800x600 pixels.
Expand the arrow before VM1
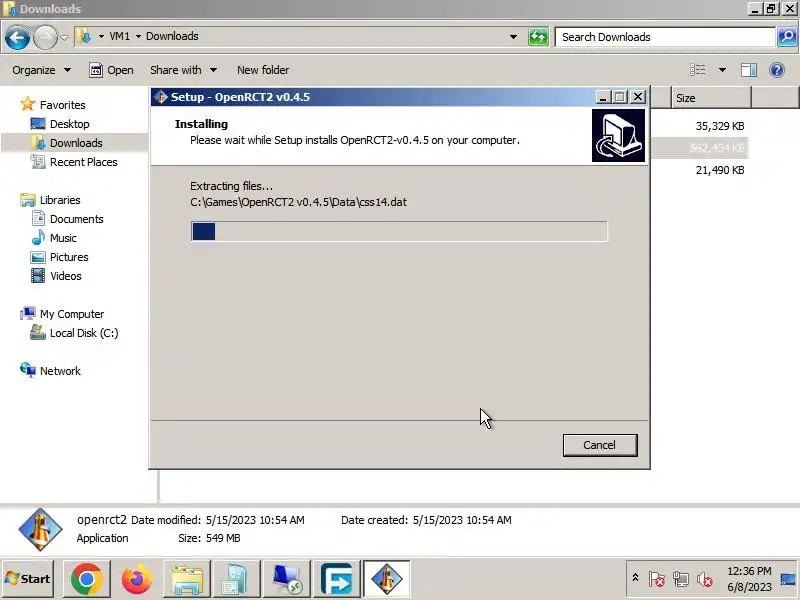click(x=101, y=36)
